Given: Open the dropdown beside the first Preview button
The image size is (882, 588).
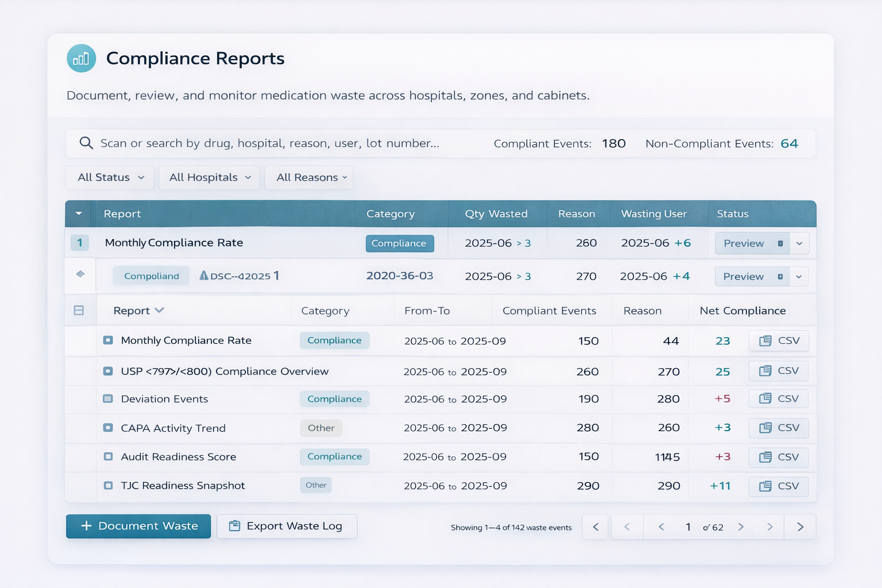Looking at the screenshot, I should (799, 243).
